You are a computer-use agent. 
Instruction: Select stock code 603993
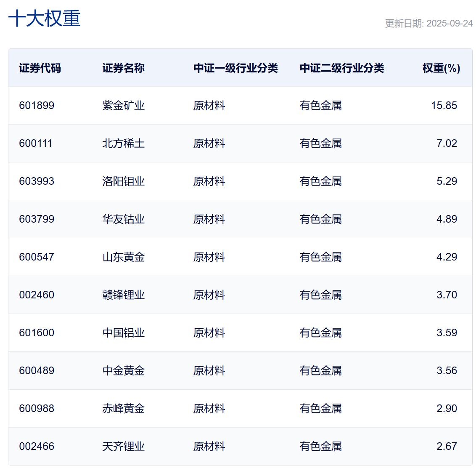pos(37,181)
